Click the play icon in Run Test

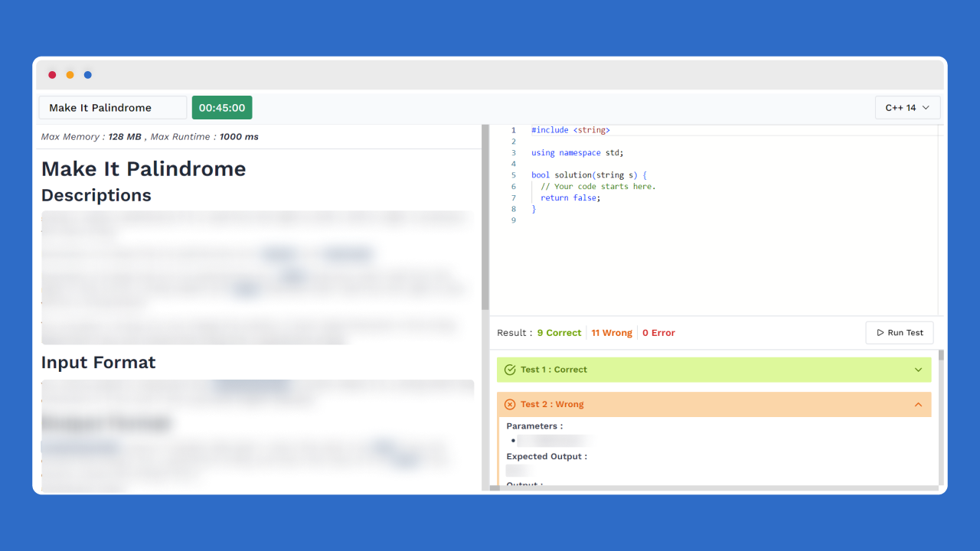880,333
